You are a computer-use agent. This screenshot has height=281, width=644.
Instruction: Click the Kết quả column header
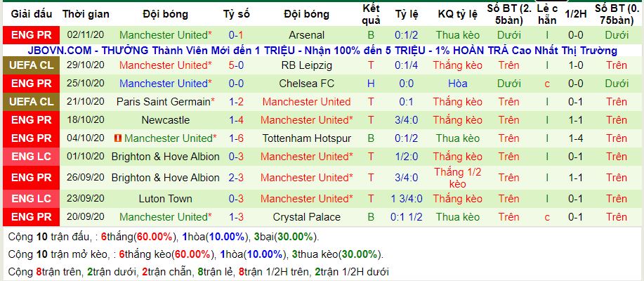(370, 13)
